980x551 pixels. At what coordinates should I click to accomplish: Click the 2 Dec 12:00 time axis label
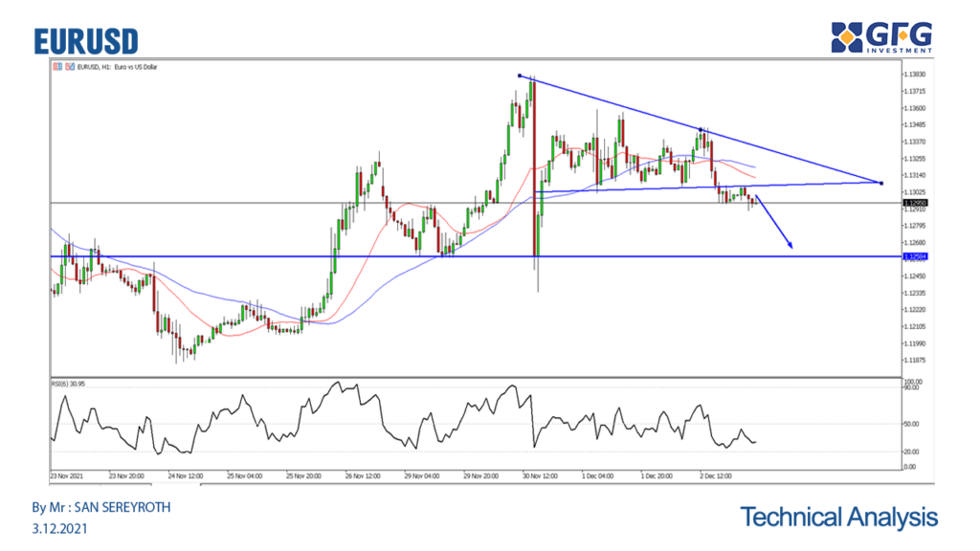pos(716,474)
